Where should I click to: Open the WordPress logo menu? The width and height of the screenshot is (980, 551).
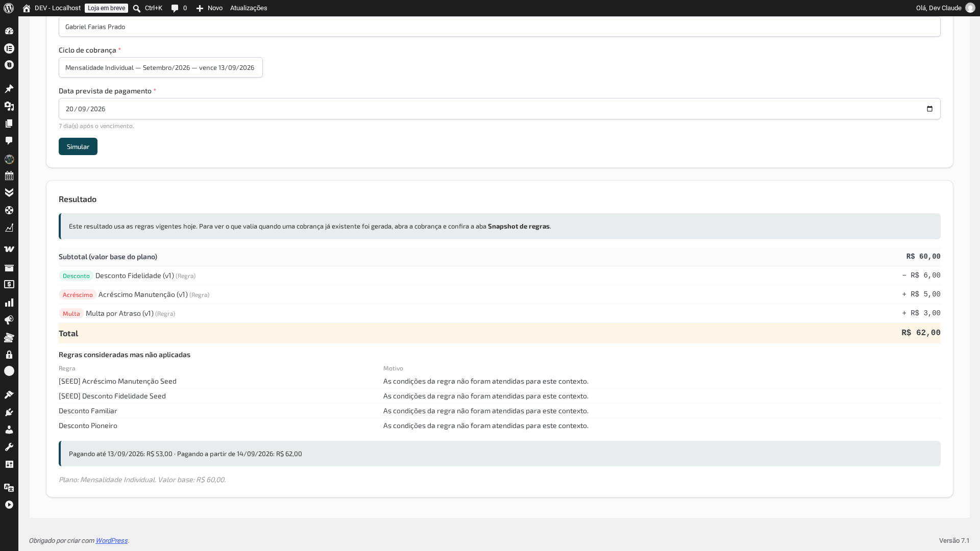[x=9, y=8]
